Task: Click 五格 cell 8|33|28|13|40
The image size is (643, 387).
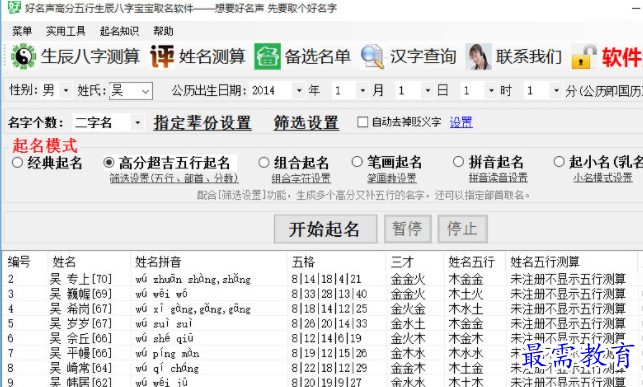Action: pos(329,294)
